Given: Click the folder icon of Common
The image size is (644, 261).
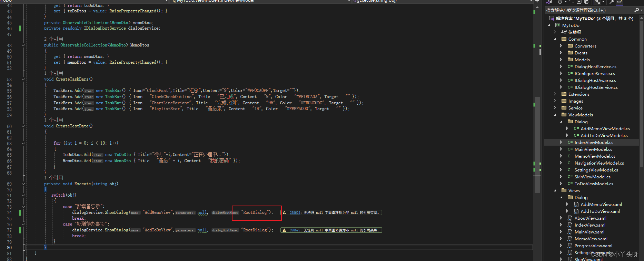Looking at the screenshot, I should (x=564, y=39).
